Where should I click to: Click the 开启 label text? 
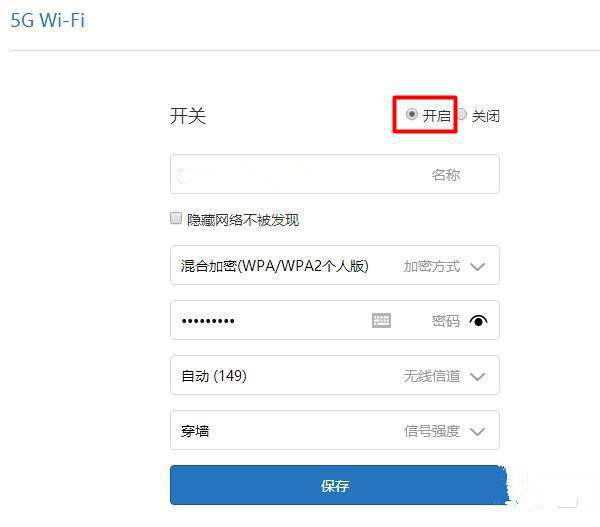pyautogui.click(x=437, y=116)
